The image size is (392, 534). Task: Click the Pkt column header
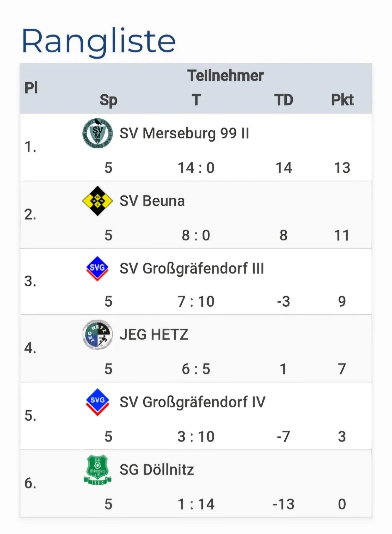[x=342, y=100]
